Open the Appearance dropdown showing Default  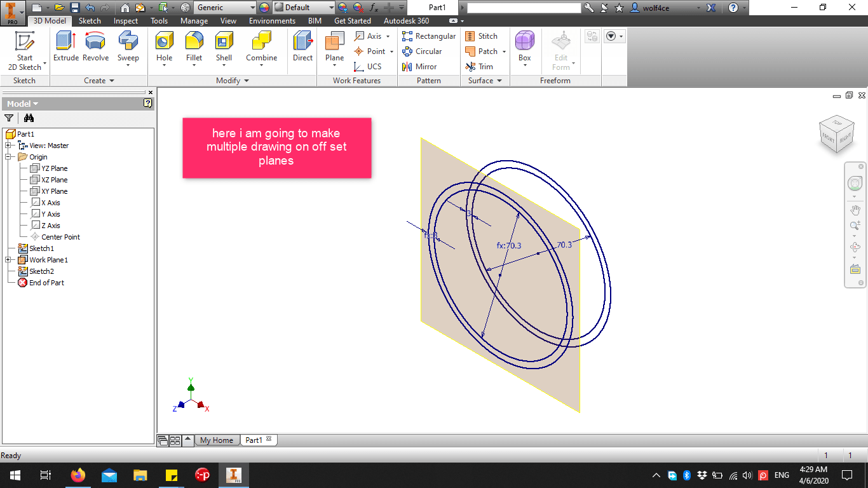pos(304,8)
